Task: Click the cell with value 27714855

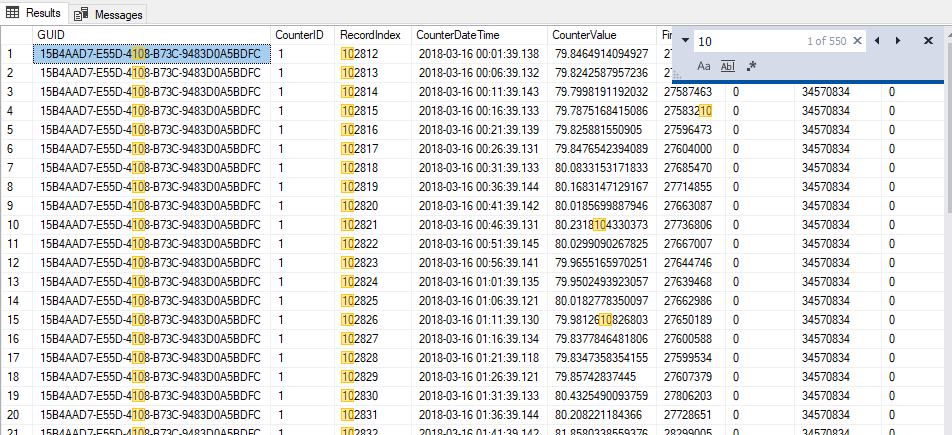Action: point(691,187)
